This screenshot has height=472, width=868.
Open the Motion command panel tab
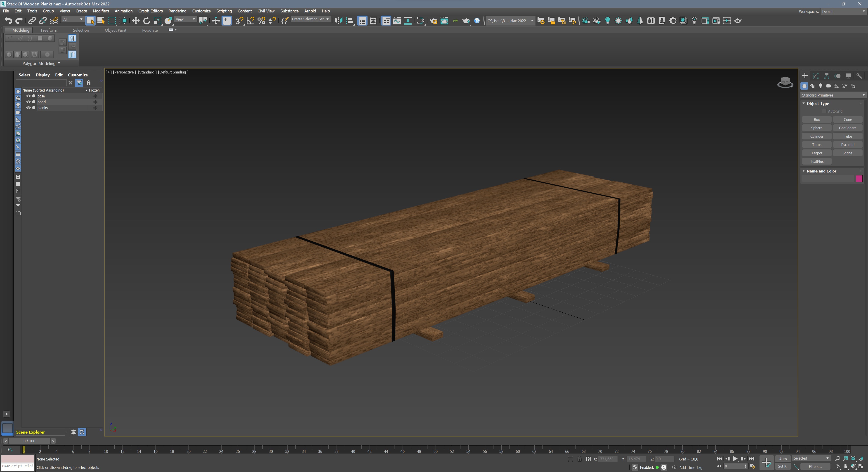[x=837, y=76]
